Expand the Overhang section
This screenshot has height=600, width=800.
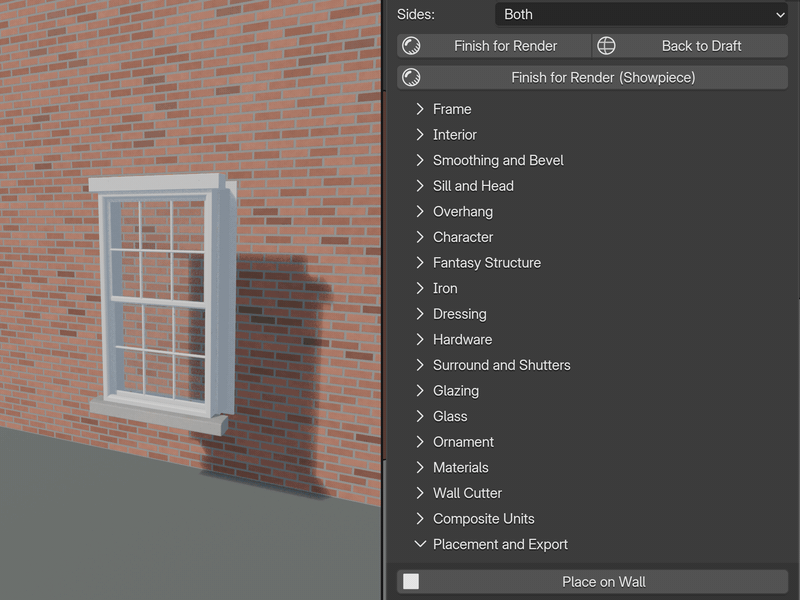(420, 211)
